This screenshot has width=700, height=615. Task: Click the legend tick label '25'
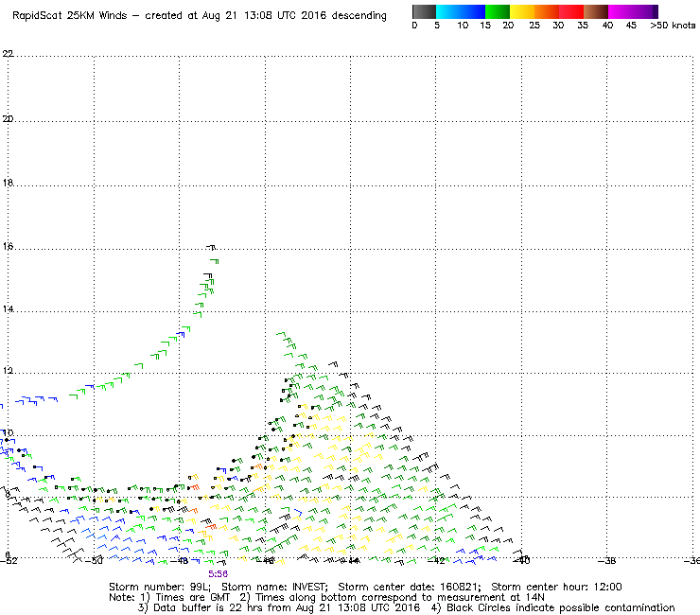pyautogui.click(x=534, y=26)
